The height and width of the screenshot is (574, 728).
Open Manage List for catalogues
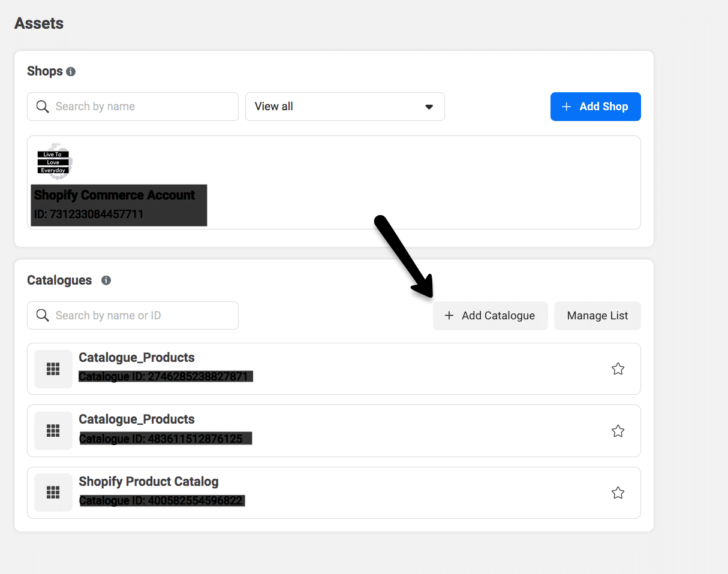pos(597,316)
